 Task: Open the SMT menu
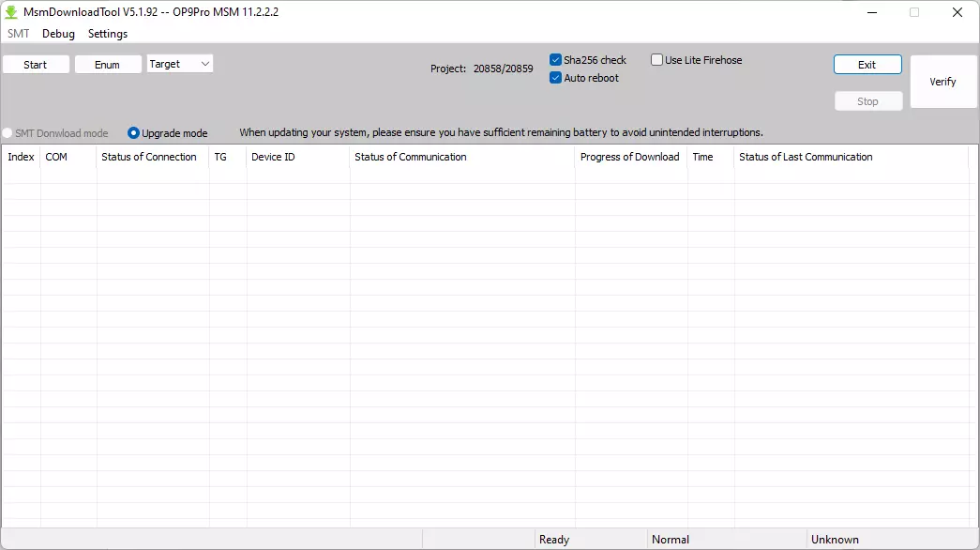click(x=19, y=34)
